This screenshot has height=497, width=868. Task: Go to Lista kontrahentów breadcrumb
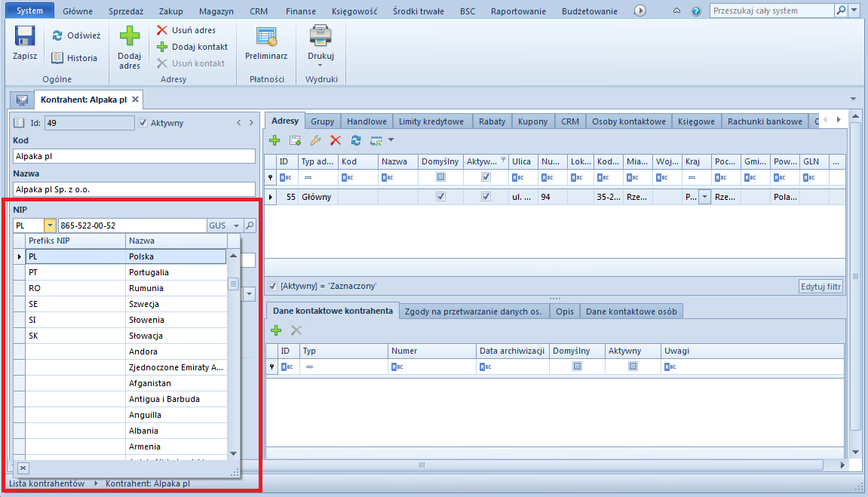[47, 483]
